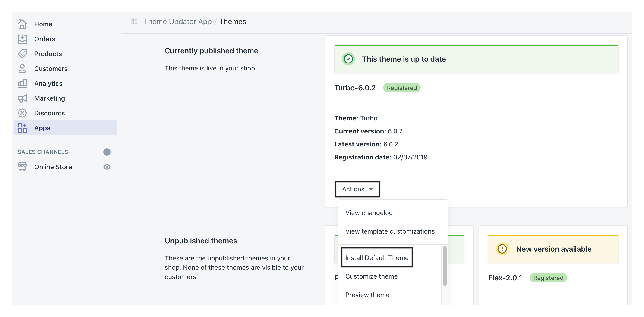Select View changelog from the menu
The image size is (644, 317).
(369, 213)
